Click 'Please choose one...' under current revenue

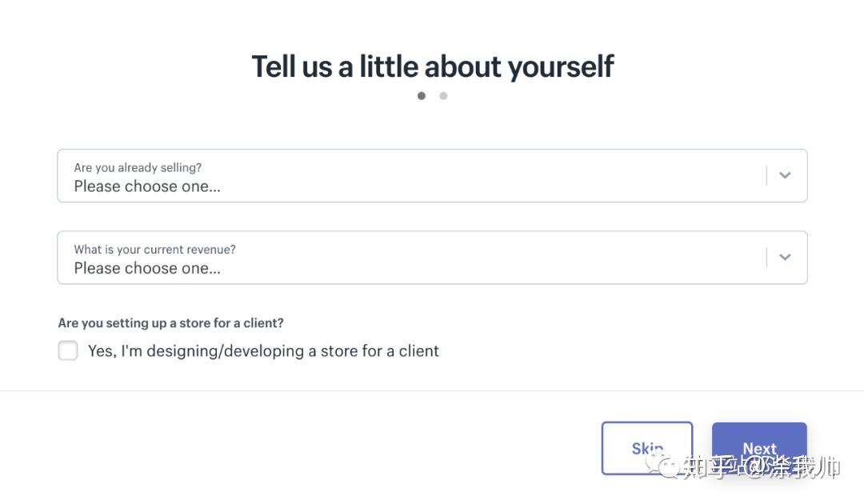pos(147,268)
